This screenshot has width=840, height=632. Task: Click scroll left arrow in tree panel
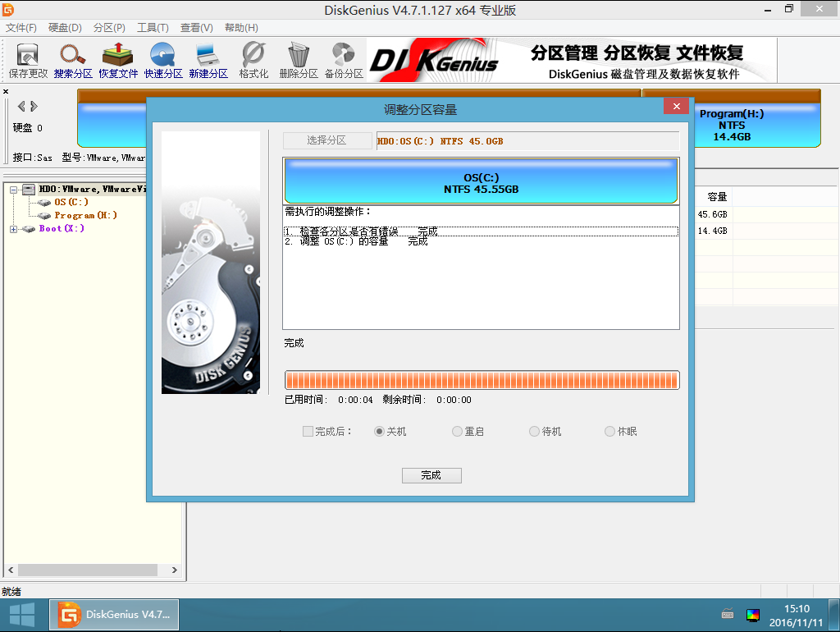(11, 570)
